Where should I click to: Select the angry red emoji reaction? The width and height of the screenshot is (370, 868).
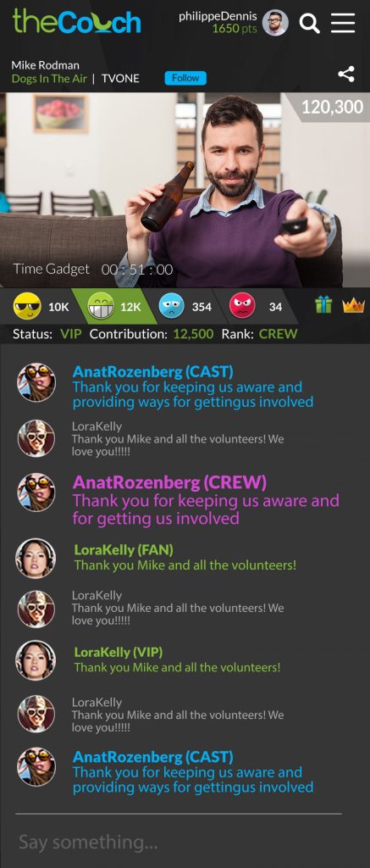tap(242, 305)
